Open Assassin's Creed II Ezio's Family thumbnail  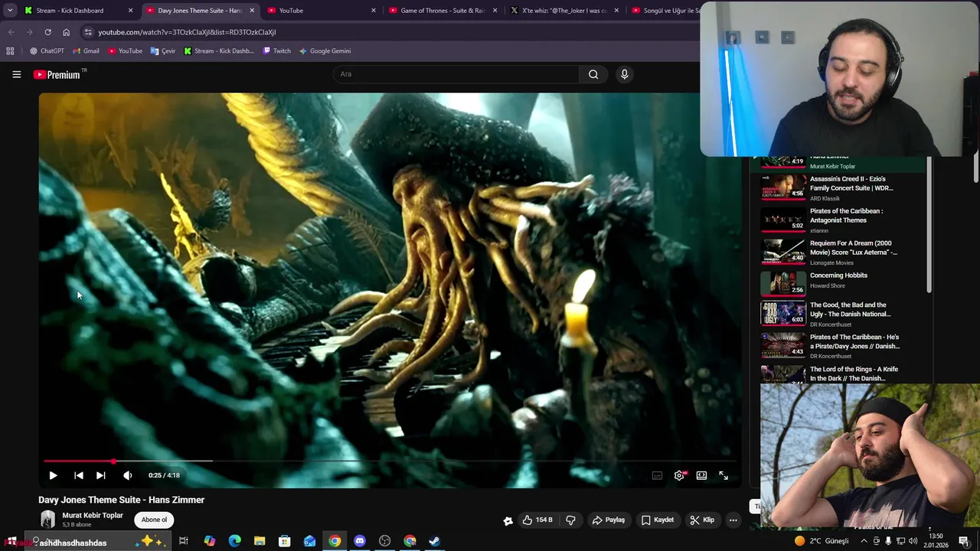[x=782, y=188]
